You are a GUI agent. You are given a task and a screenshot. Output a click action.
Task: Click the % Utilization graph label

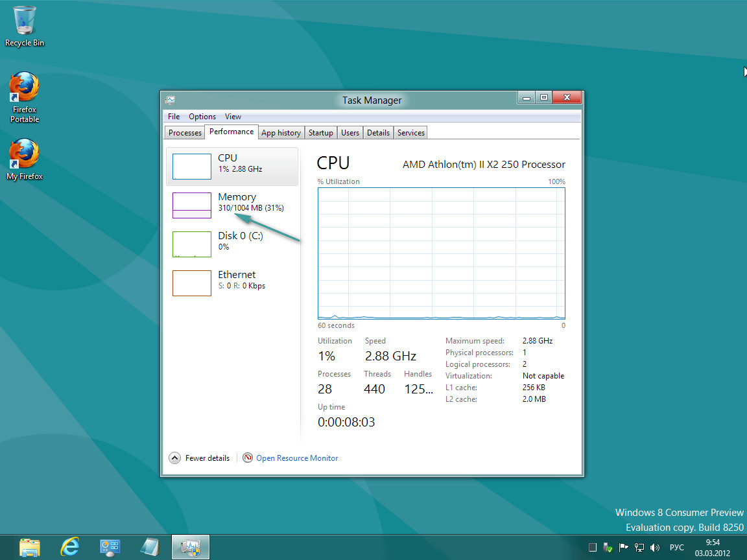(x=338, y=181)
